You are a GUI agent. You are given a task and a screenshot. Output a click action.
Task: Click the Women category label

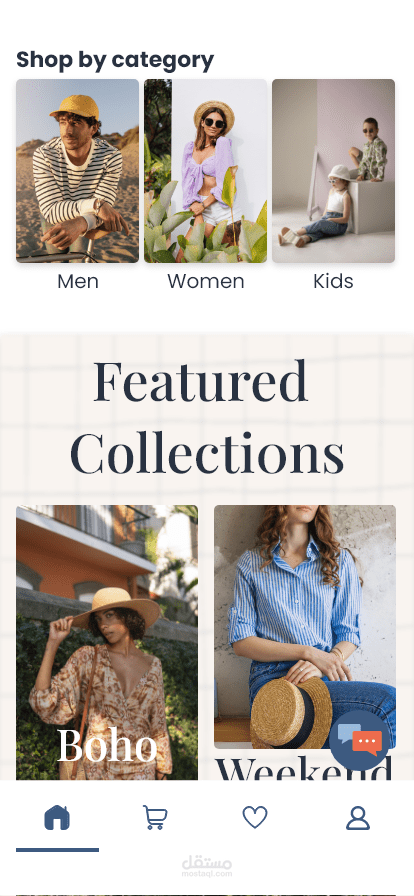(206, 281)
